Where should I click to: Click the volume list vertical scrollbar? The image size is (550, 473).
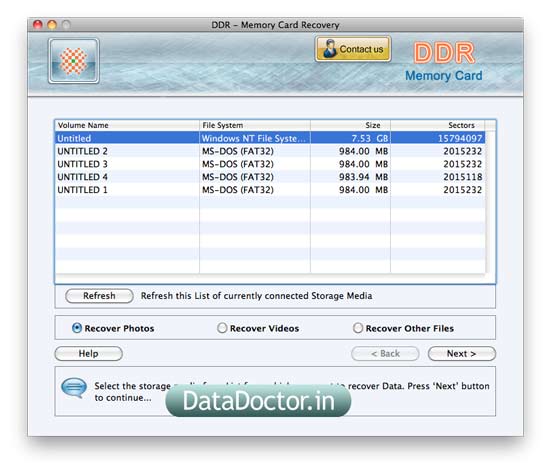(490, 202)
